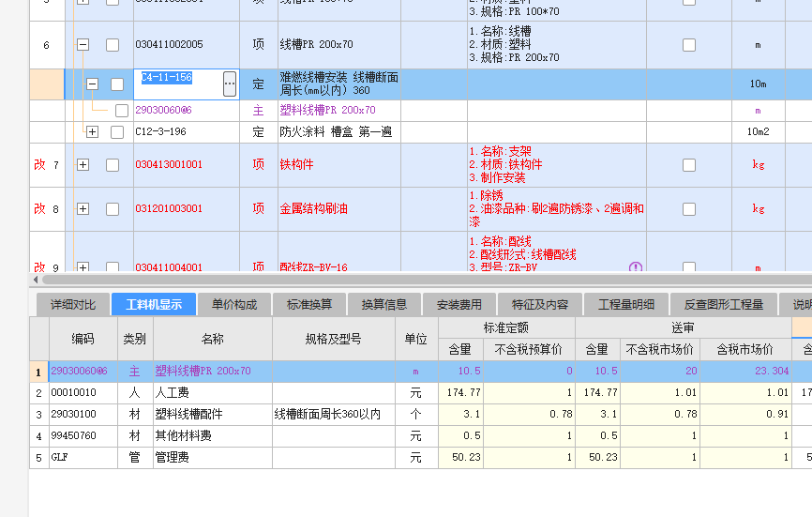Tick the checkbox beside code 030411002005
The image size is (812, 517).
[x=113, y=45]
